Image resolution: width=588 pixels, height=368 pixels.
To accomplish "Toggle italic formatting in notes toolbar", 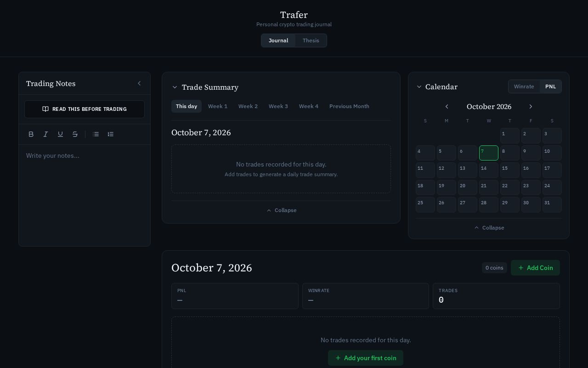I will (x=46, y=134).
